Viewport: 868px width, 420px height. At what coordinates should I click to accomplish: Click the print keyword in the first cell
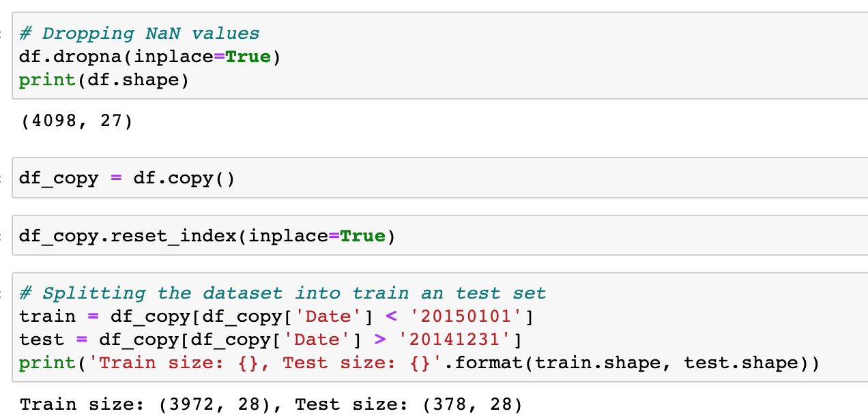[47, 80]
